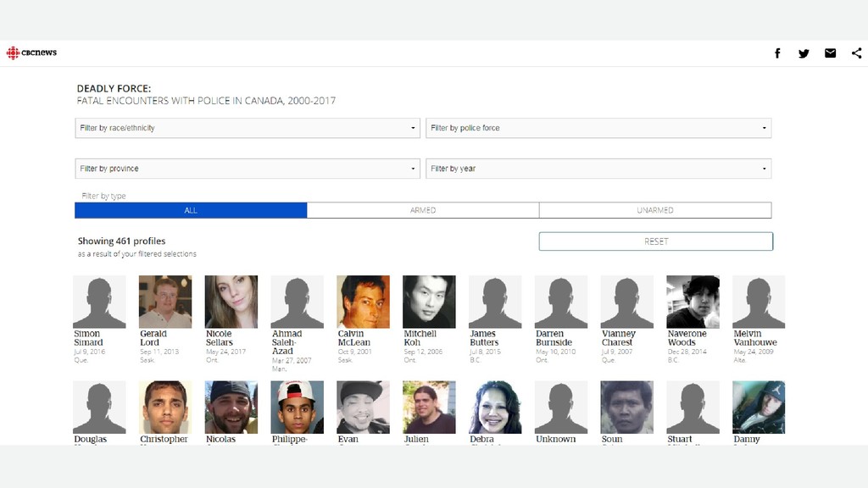
Task: Expand the Filter by year dropdown
Action: pos(598,169)
